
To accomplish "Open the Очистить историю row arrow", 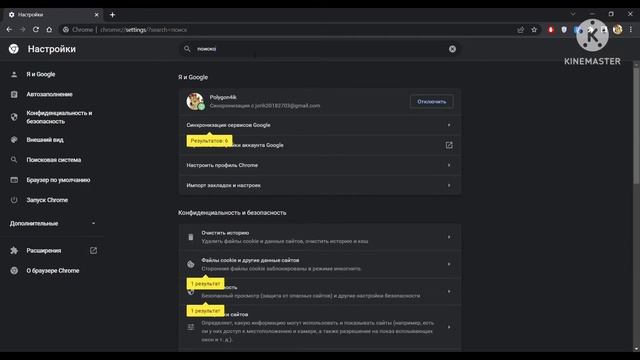I will [449, 237].
